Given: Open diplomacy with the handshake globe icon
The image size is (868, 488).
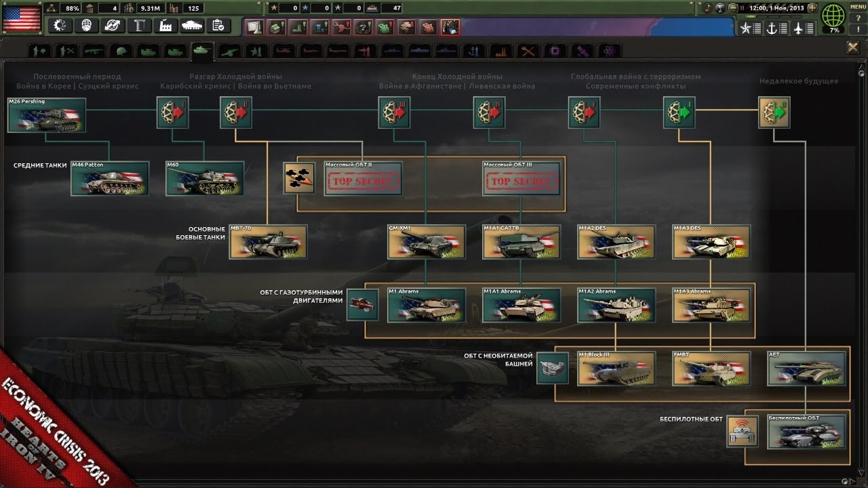Looking at the screenshot, I should [86, 26].
